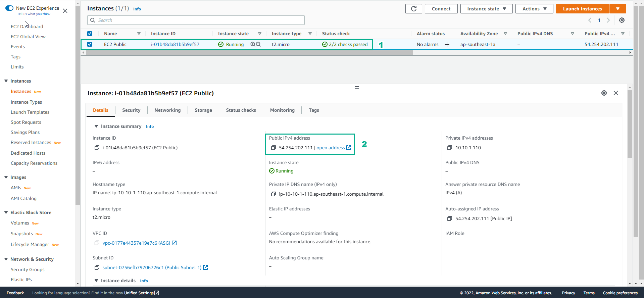
Task: Click zoom-in filter icon beside Running
Action: point(253,44)
